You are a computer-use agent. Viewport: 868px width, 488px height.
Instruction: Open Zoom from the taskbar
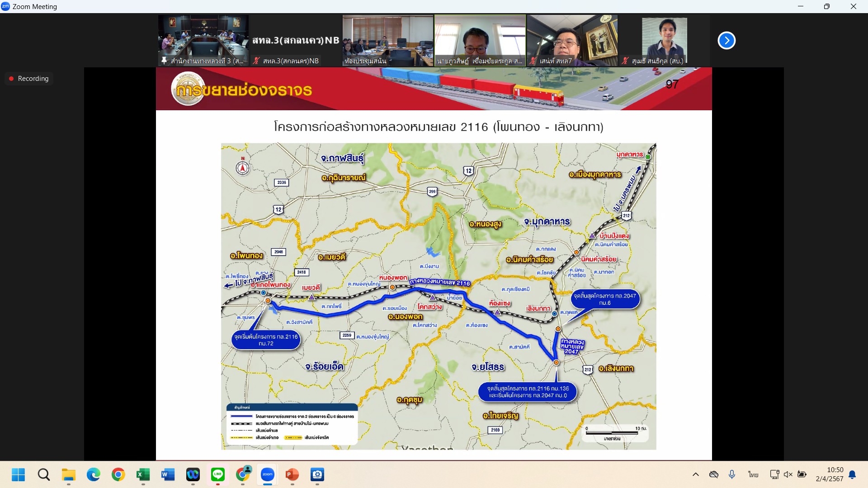pyautogui.click(x=267, y=474)
